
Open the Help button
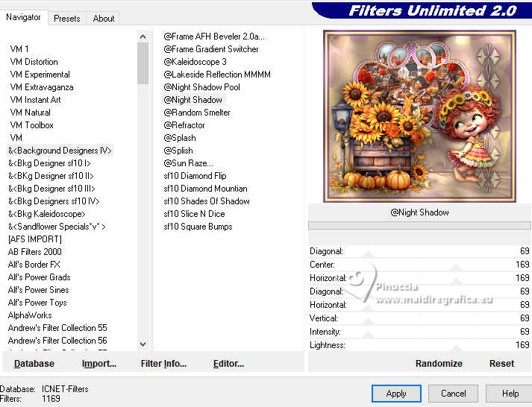[x=510, y=394]
